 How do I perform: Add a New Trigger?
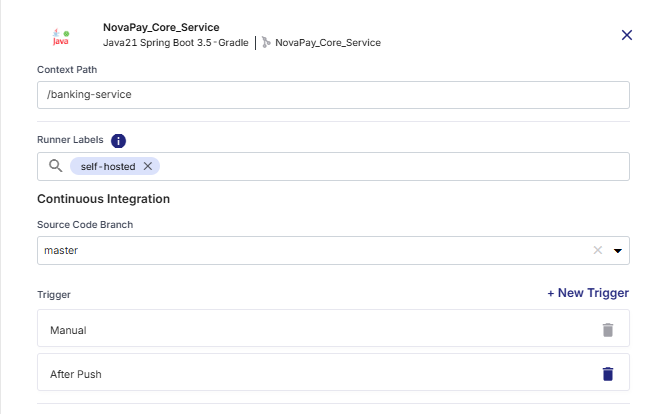tap(588, 293)
